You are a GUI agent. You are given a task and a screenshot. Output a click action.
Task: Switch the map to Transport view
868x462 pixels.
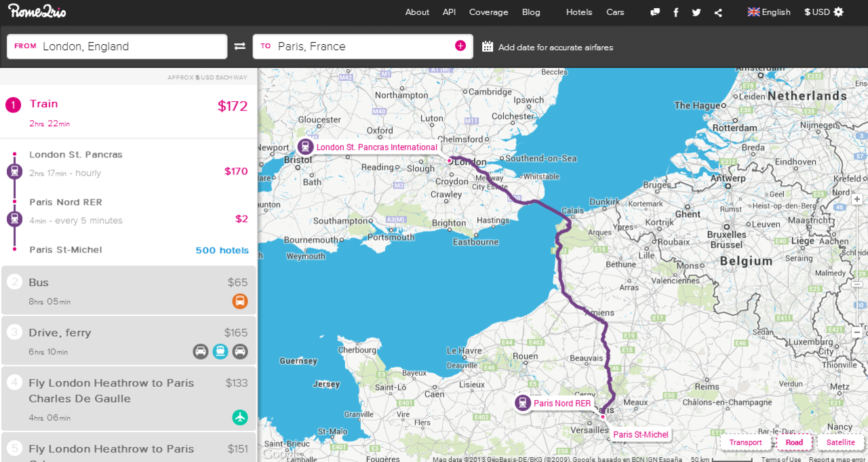(745, 442)
